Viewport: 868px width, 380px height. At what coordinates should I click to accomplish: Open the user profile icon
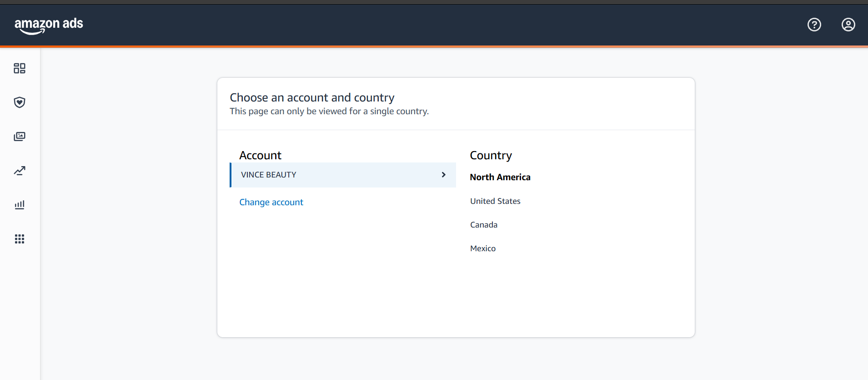pyautogui.click(x=848, y=25)
